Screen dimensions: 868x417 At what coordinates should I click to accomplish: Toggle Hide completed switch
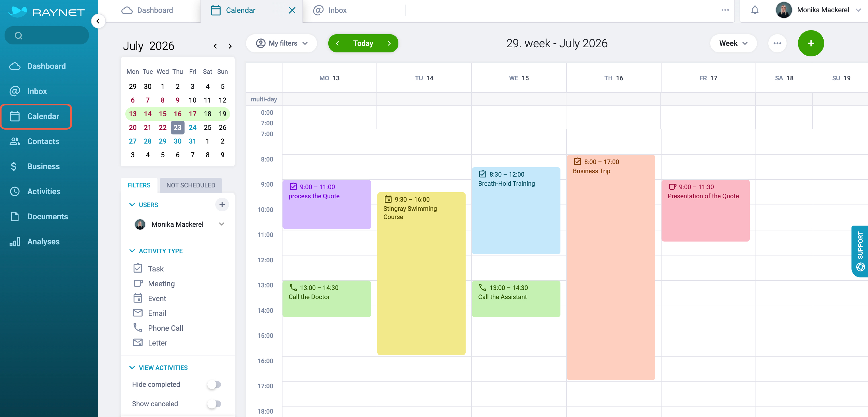[x=214, y=384]
